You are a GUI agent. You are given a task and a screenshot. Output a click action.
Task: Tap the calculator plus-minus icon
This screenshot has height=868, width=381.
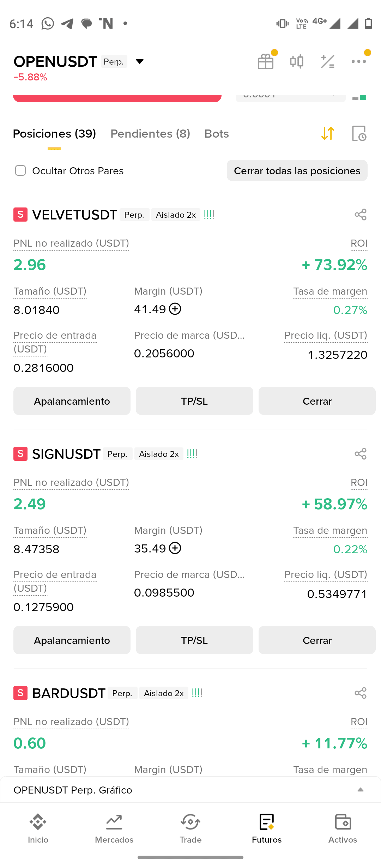(328, 62)
